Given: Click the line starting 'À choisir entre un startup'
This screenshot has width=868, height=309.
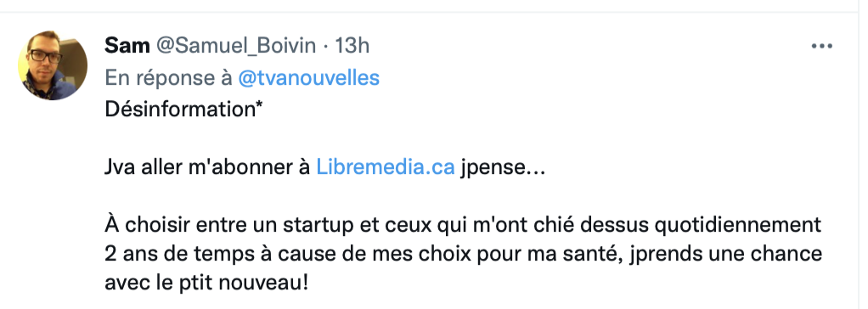Looking at the screenshot, I should (463, 225).
